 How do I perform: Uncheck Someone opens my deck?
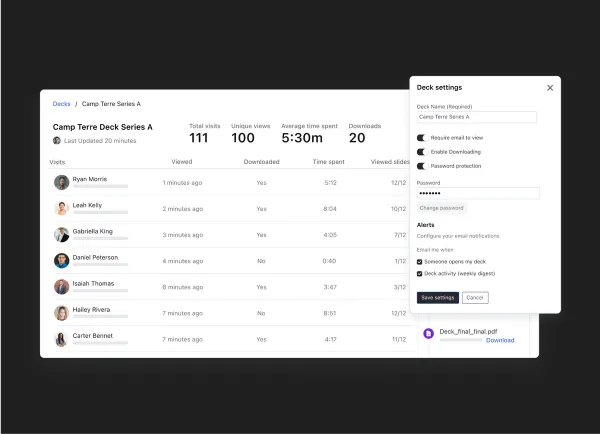pos(419,262)
